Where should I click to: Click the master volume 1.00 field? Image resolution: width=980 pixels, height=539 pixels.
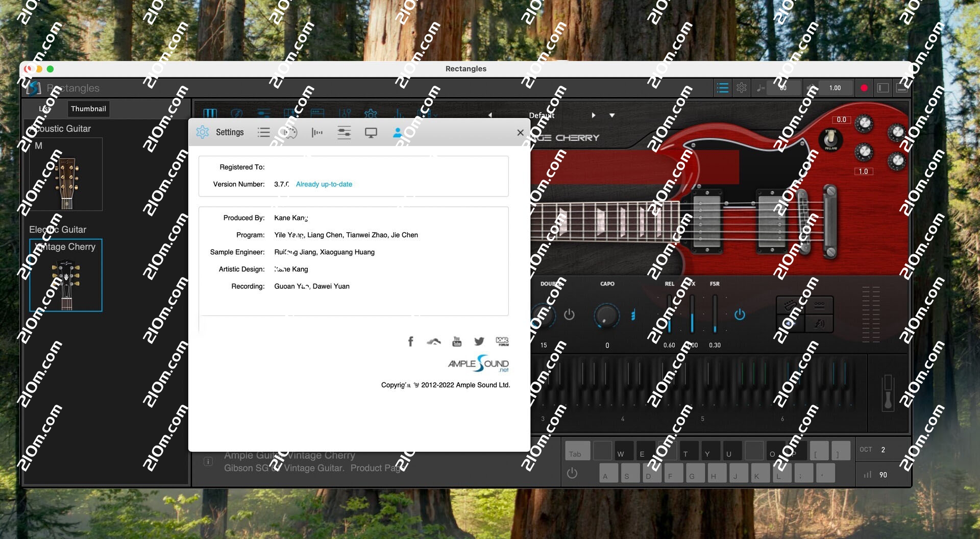point(835,88)
